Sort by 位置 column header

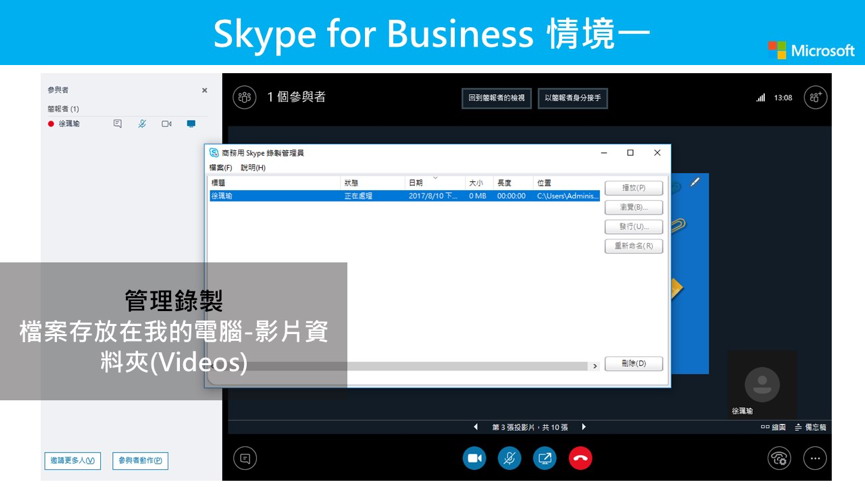pos(567,183)
